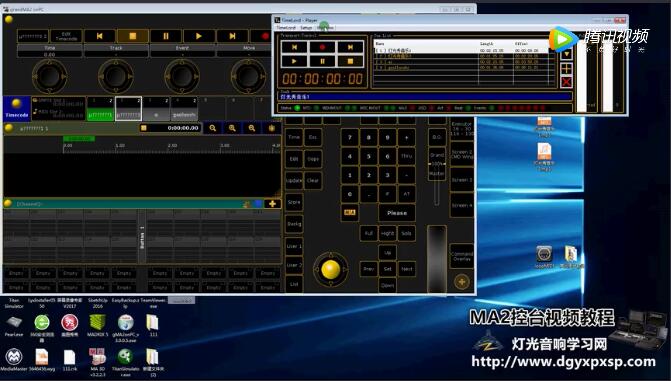This screenshot has width=671, height=381.
Task: Expand the down arrow next to the cue list
Action: pos(566,54)
